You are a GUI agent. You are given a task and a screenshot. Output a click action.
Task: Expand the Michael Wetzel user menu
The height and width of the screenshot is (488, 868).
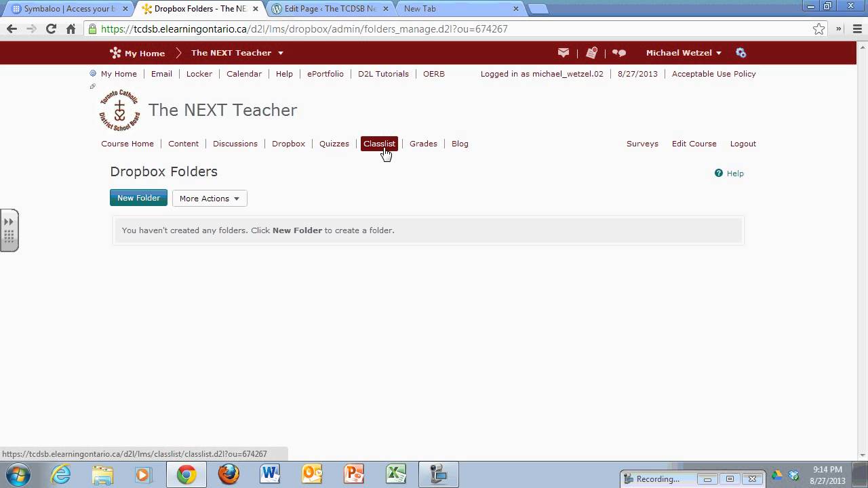pyautogui.click(x=684, y=53)
